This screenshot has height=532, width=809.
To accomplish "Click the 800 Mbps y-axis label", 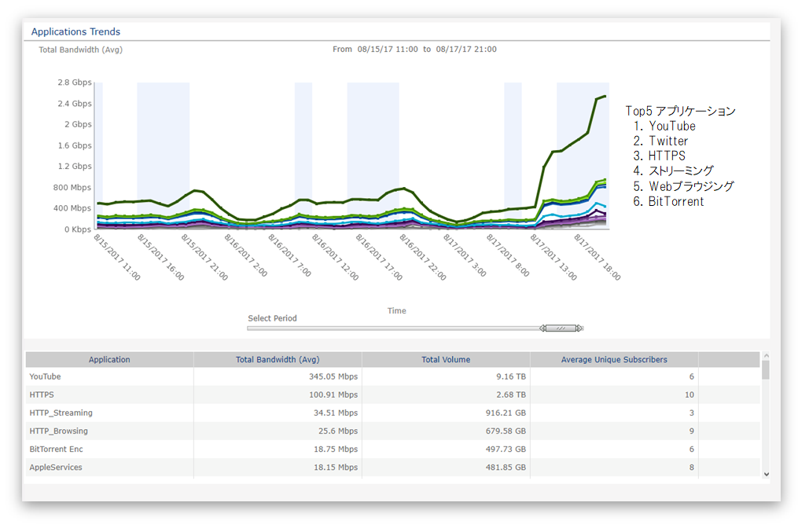I will pos(72,188).
